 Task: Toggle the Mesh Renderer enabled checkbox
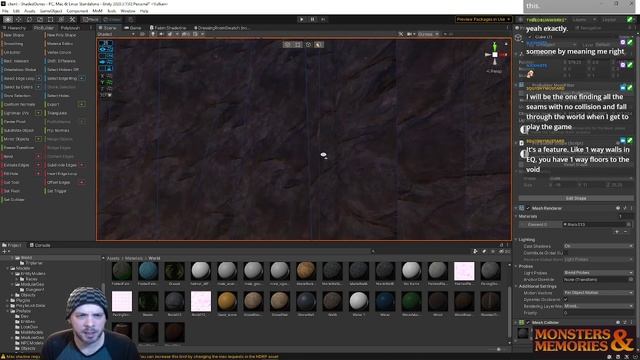pos(528,208)
